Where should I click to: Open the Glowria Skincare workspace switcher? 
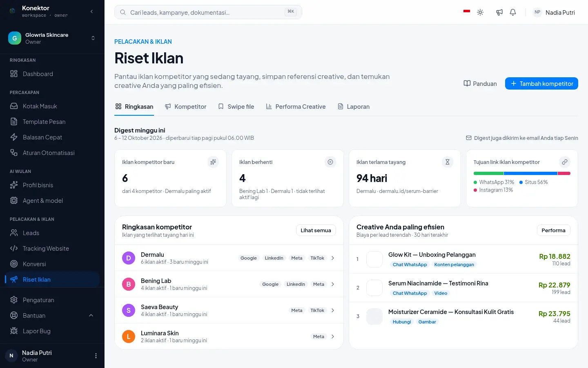52,38
